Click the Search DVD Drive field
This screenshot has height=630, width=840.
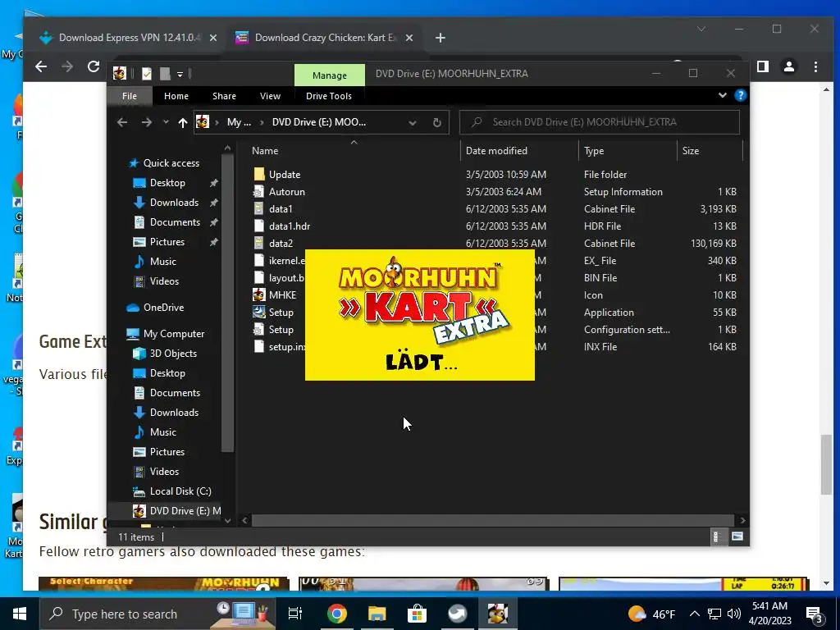(600, 122)
